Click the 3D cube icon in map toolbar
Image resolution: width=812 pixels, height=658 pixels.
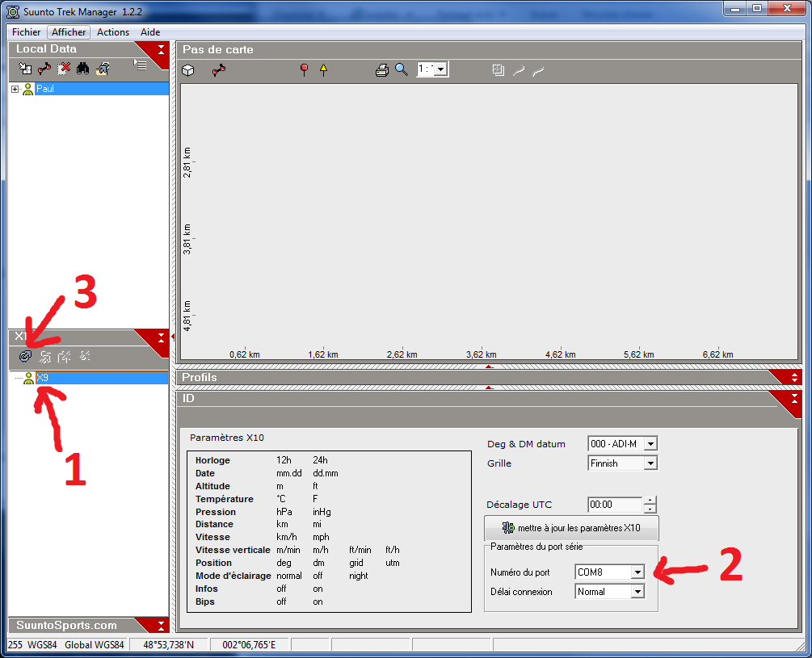[x=187, y=70]
